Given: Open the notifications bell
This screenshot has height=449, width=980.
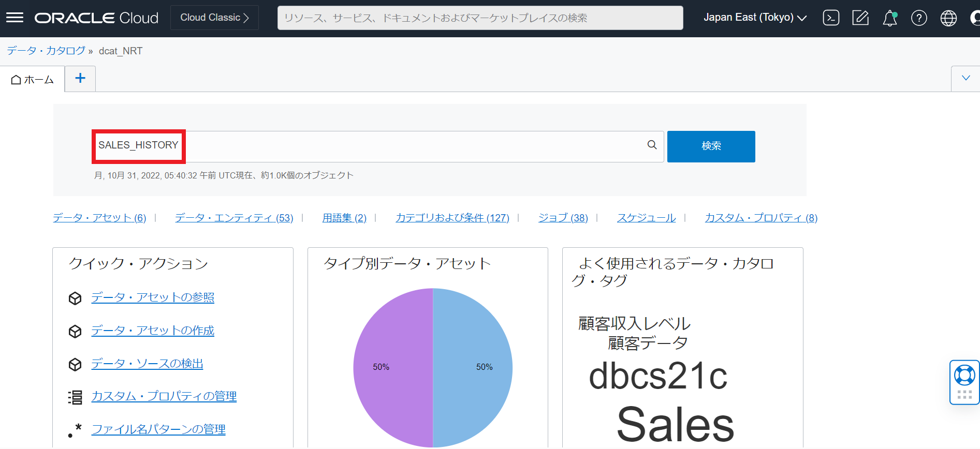Looking at the screenshot, I should (x=889, y=18).
